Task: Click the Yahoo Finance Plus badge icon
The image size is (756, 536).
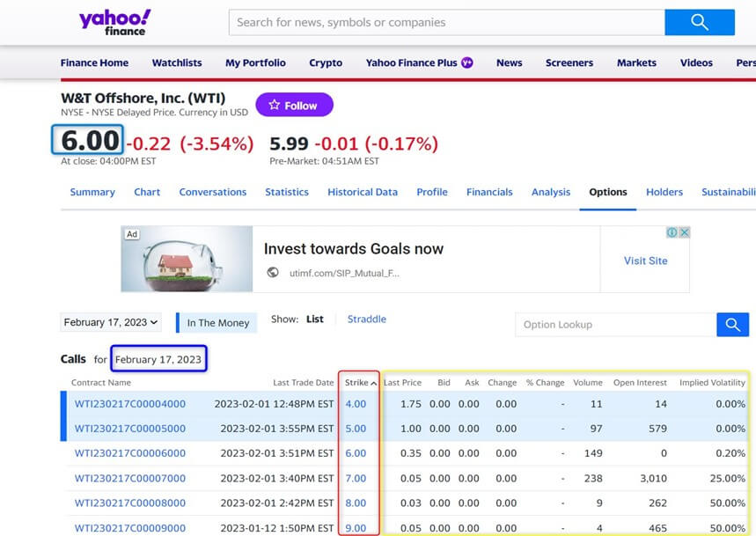Action: pos(467,62)
